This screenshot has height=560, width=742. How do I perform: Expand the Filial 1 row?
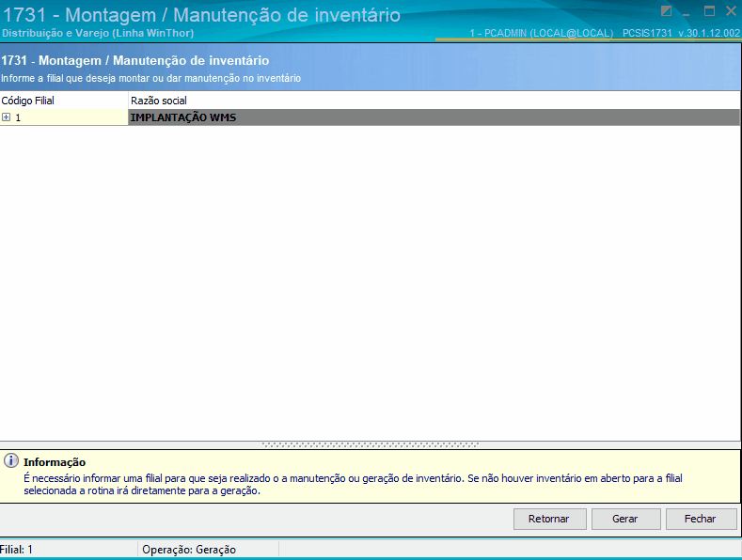(x=7, y=117)
